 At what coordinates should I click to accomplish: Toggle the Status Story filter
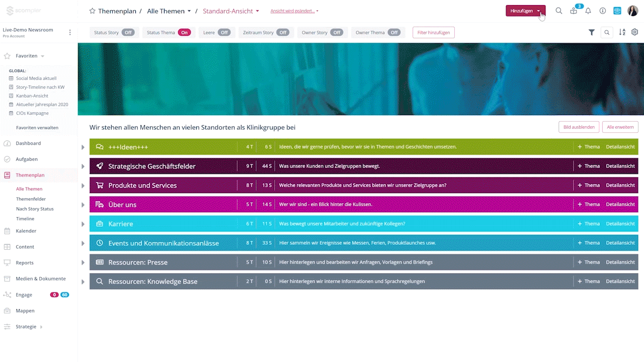[128, 33]
